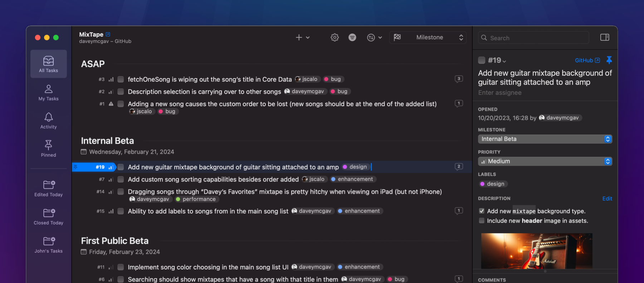The height and width of the screenshot is (283, 644).
Task: Check 'Include new header image in assets'
Action: (482, 220)
